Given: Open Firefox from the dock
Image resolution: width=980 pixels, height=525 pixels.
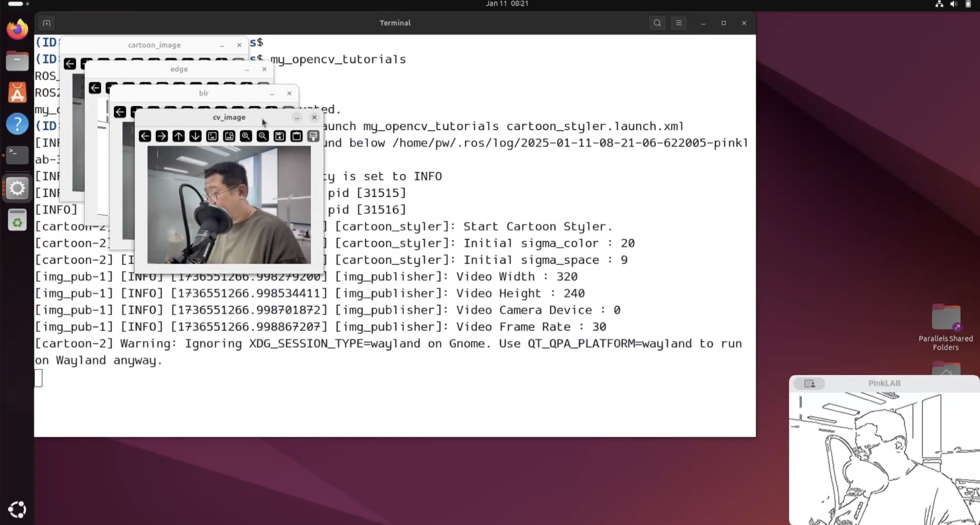Looking at the screenshot, I should 17,30.
